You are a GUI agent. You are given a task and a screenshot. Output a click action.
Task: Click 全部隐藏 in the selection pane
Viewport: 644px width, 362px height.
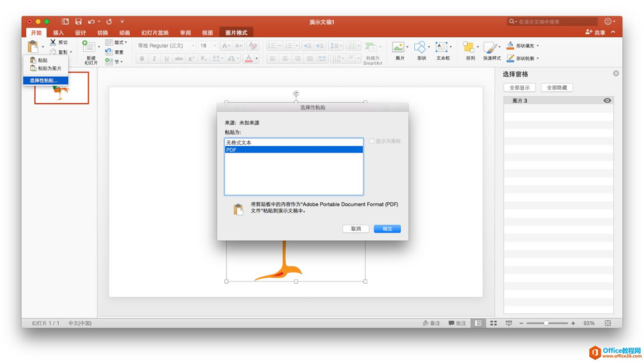556,87
